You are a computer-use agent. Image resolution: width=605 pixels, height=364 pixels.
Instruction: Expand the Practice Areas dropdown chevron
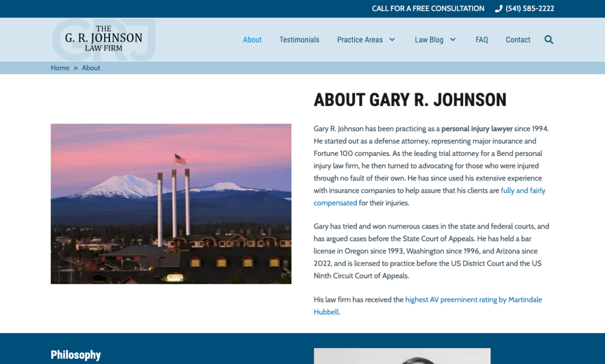click(x=392, y=39)
